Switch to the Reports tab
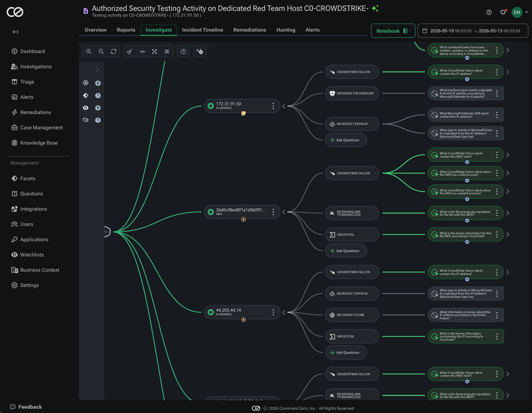 126,30
